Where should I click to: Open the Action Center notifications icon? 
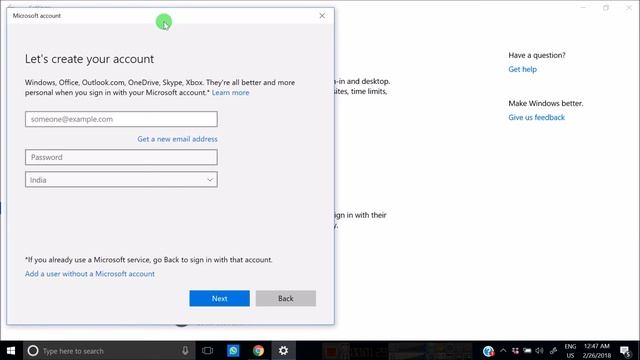[x=626, y=351]
